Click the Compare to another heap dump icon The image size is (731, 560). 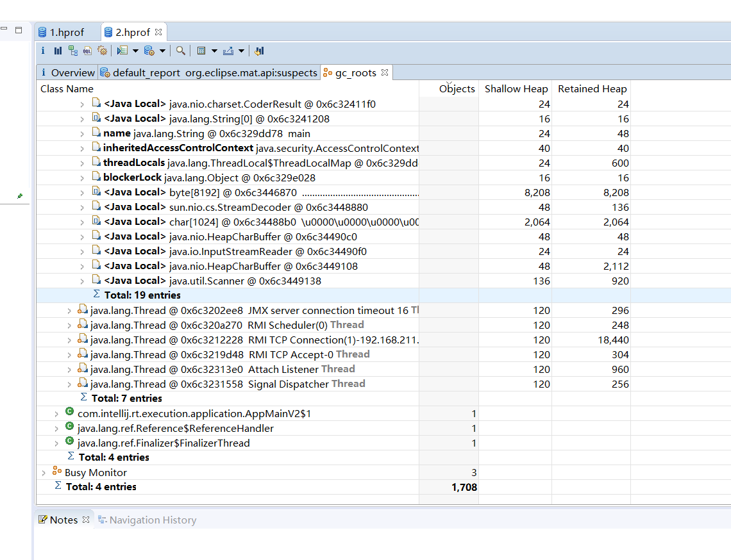point(259,51)
